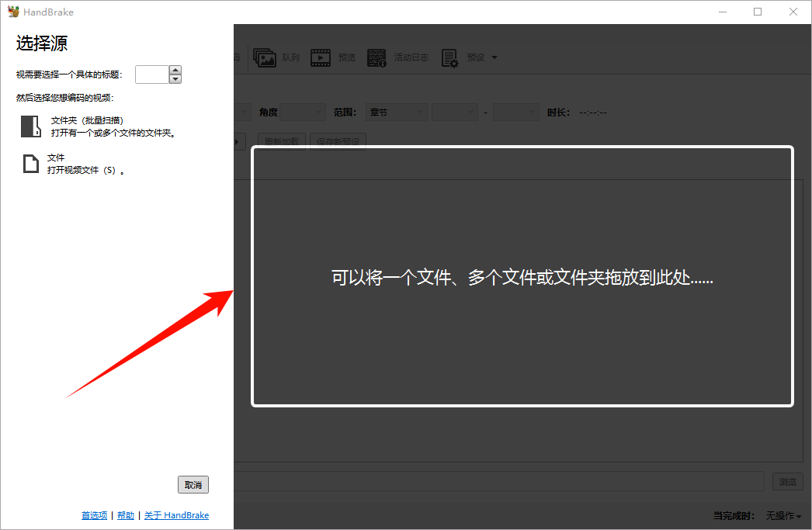The width and height of the screenshot is (812, 530).
Task: Expand the chapter range start dropdown
Action: point(455,112)
